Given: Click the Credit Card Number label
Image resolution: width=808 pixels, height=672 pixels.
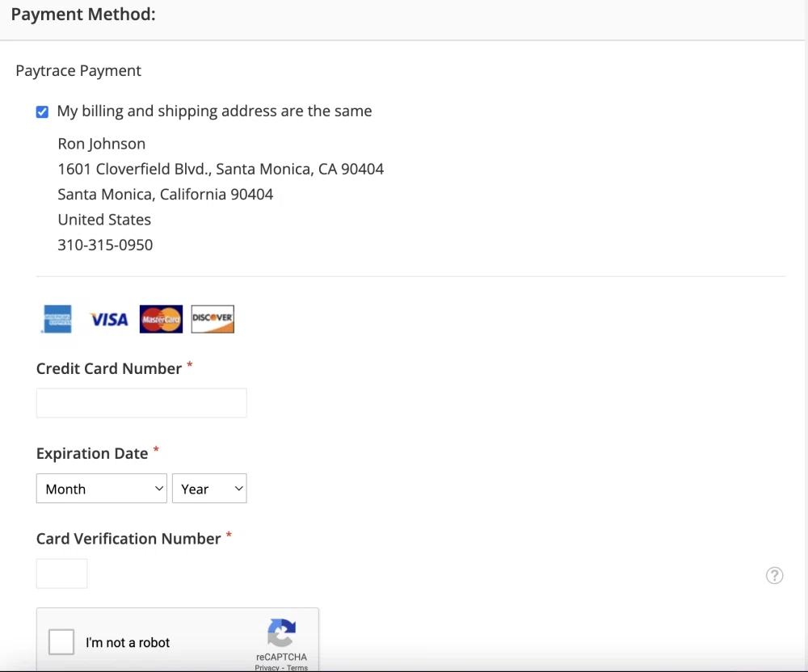Looking at the screenshot, I should click(x=109, y=368).
